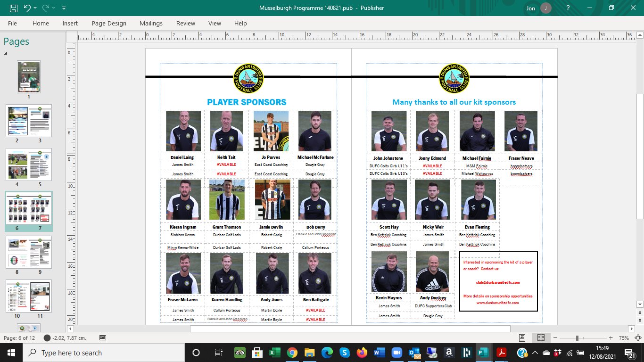
Task: Click the horizontal scrollbar right arrow
Action: (x=632, y=329)
